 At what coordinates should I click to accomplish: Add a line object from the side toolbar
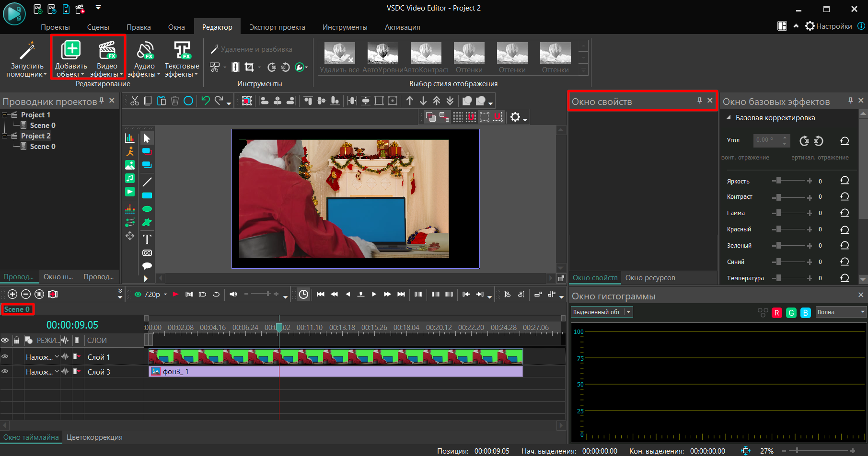tap(147, 182)
